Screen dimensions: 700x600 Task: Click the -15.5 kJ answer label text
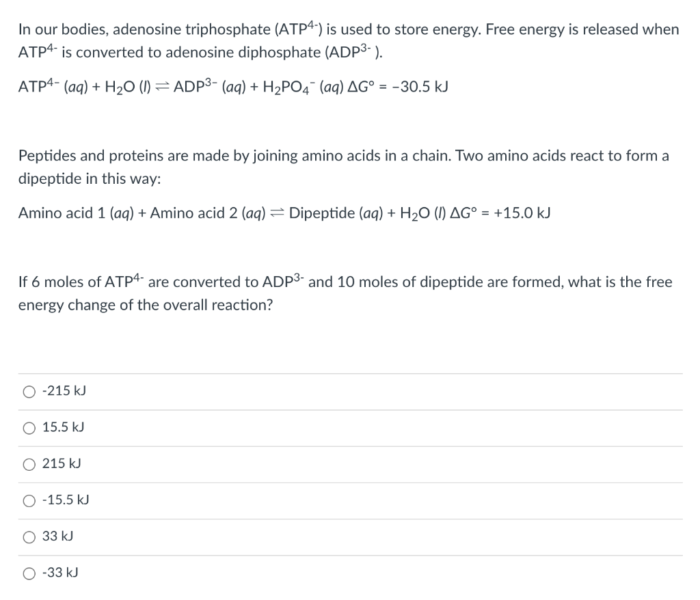pyautogui.click(x=66, y=500)
